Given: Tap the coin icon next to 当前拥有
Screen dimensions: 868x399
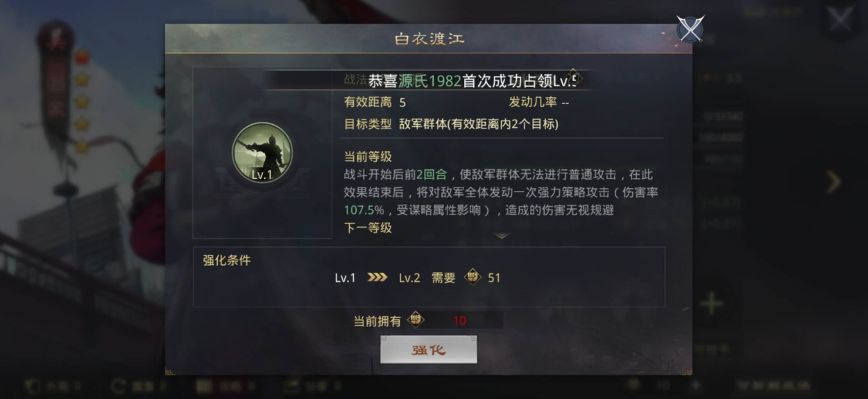Looking at the screenshot, I should tap(416, 320).
